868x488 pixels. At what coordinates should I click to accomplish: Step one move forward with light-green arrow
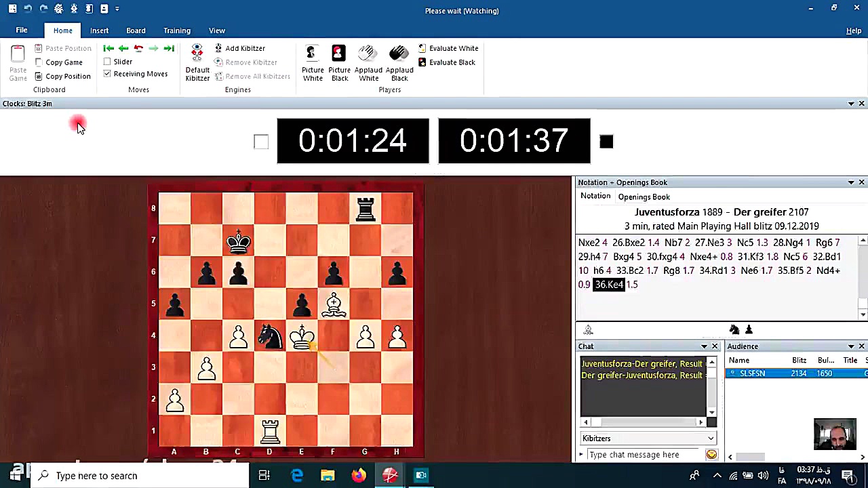[153, 48]
